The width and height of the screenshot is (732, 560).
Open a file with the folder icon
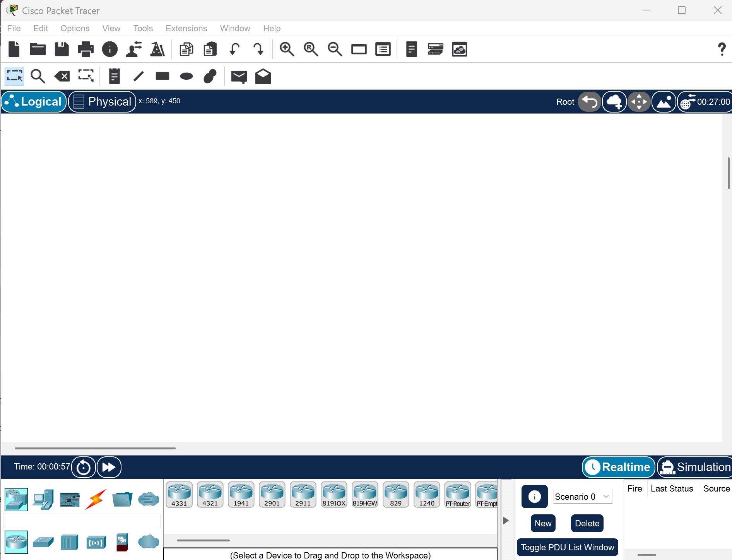[x=38, y=49]
